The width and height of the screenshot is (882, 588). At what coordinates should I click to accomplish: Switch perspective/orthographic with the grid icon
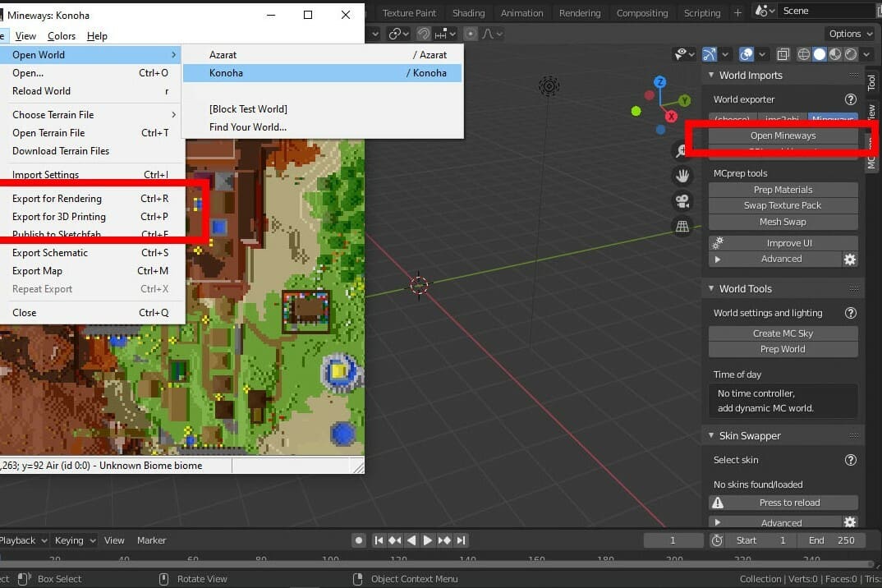point(682,227)
